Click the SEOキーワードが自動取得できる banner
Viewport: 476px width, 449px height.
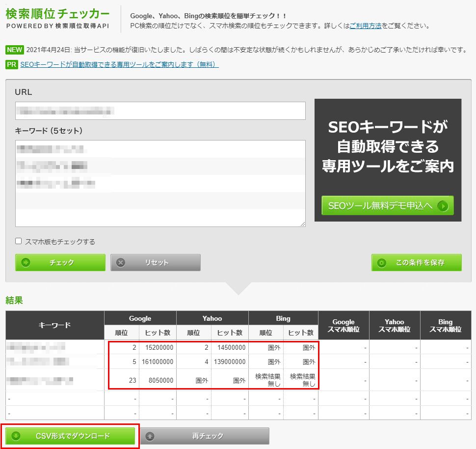388,160
